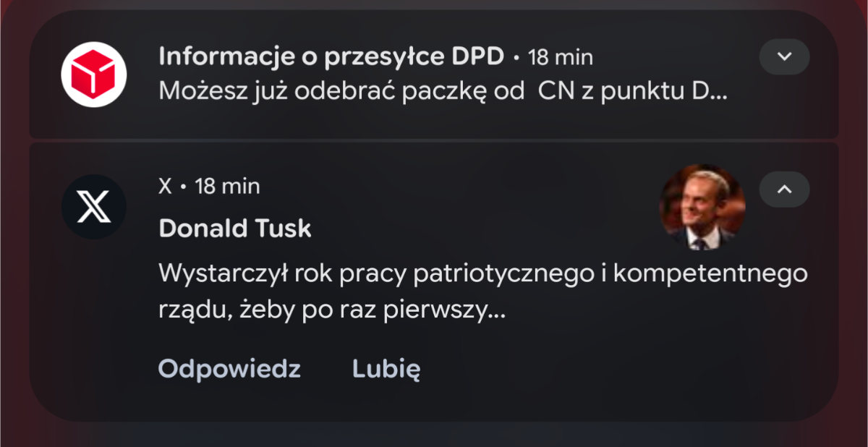
Task: Collapse the X notification with up chevron
Action: click(784, 190)
